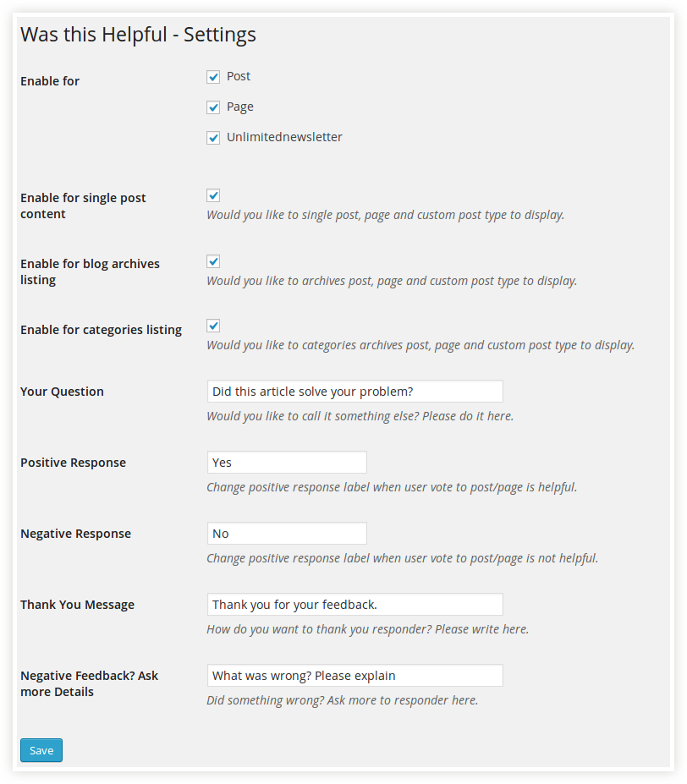
Task: Focus the Positive Response field containing Yes
Action: click(287, 462)
